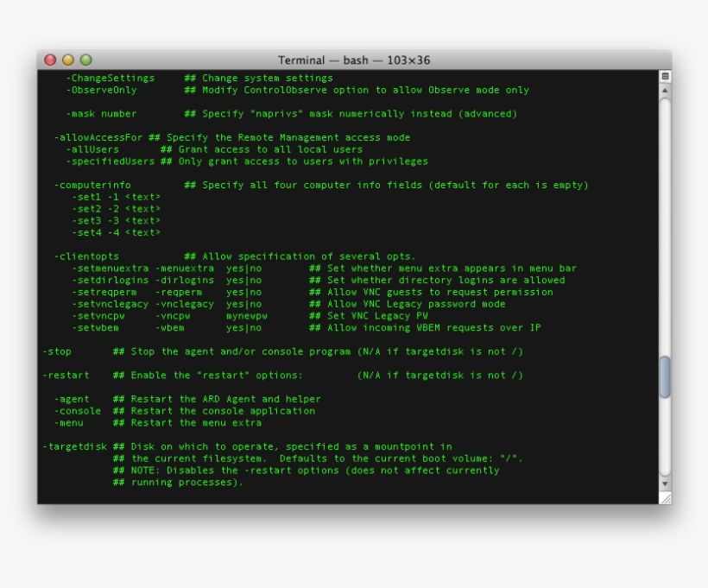Click the '-allowAccessFor' option text
This screenshot has height=588, width=708.
point(98,137)
